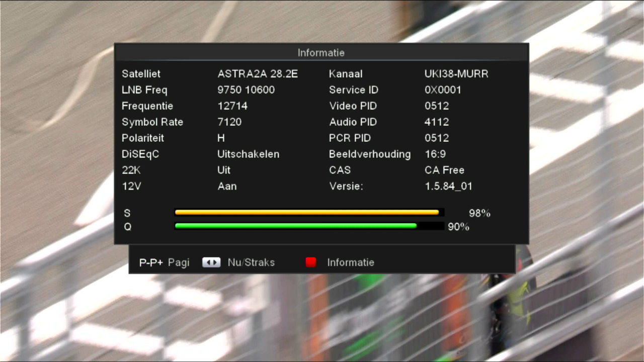Select aspect ratio value 16:9
644x362 pixels.
click(435, 154)
